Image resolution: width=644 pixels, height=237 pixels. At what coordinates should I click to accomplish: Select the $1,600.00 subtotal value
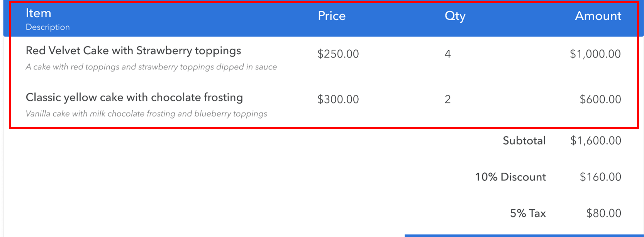click(x=596, y=141)
